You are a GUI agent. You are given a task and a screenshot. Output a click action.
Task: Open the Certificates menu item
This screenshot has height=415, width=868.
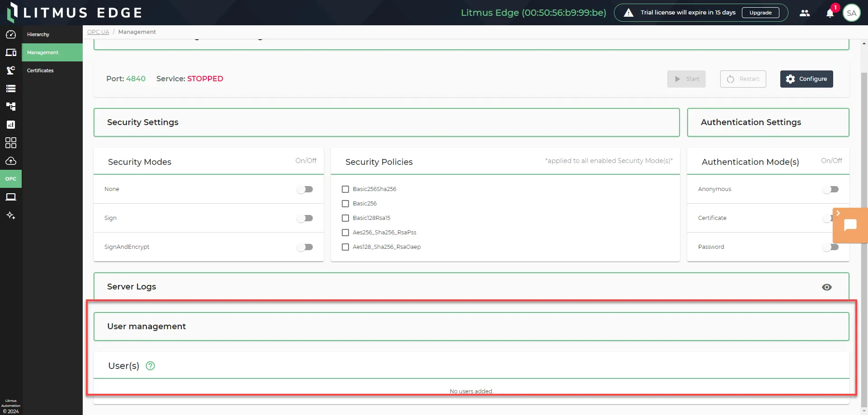click(x=52, y=70)
